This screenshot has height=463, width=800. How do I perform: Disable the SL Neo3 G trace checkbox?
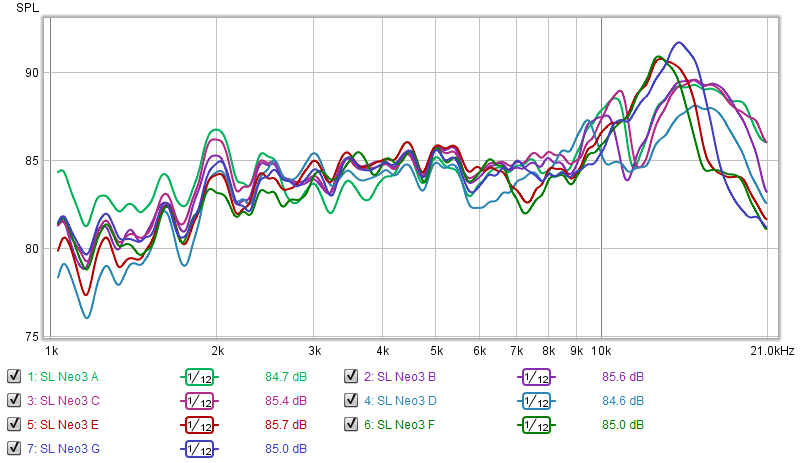click(x=14, y=449)
